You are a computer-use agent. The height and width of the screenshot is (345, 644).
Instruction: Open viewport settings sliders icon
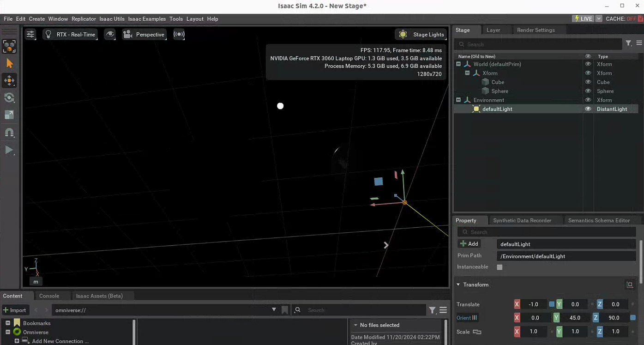point(30,34)
